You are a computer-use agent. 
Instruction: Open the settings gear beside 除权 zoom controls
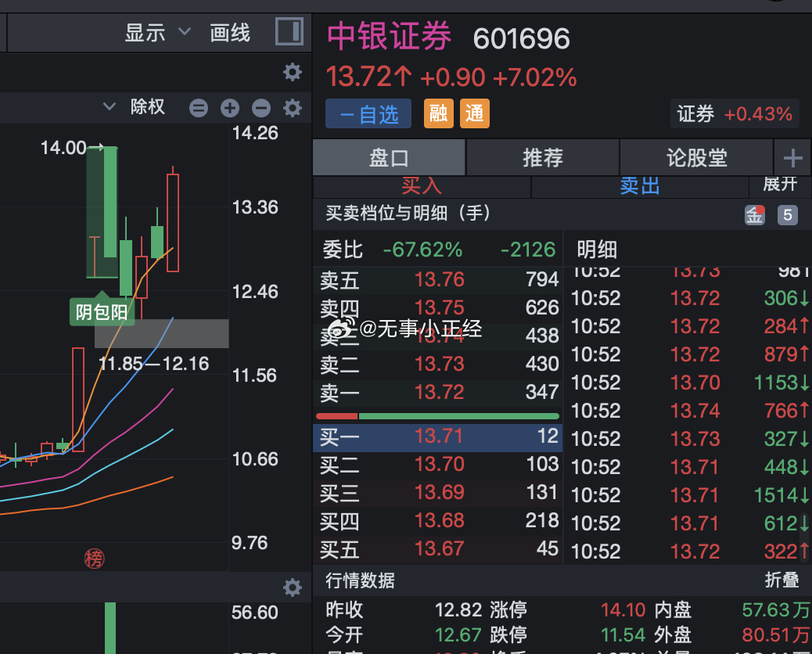293,108
